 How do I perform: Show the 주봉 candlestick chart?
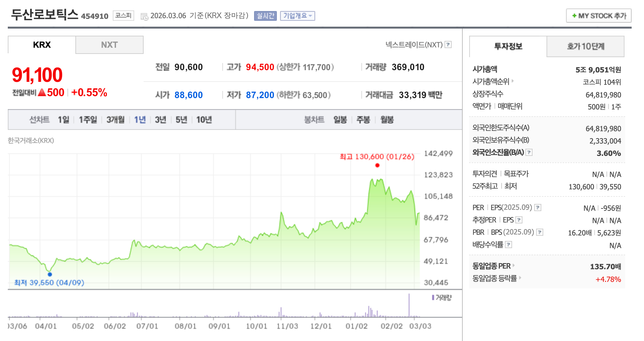[363, 120]
